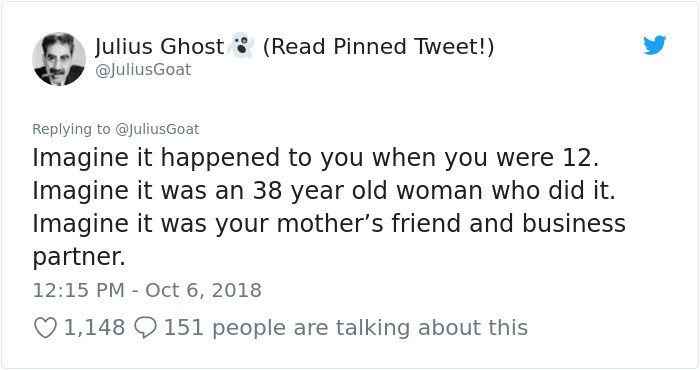700x370 pixels.
Task: Click the Twitter bird logo
Action: pyautogui.click(x=654, y=45)
